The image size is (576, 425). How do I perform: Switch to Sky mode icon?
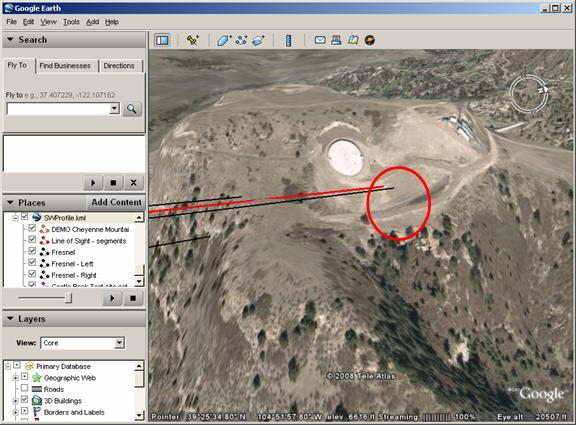pyautogui.click(x=370, y=40)
